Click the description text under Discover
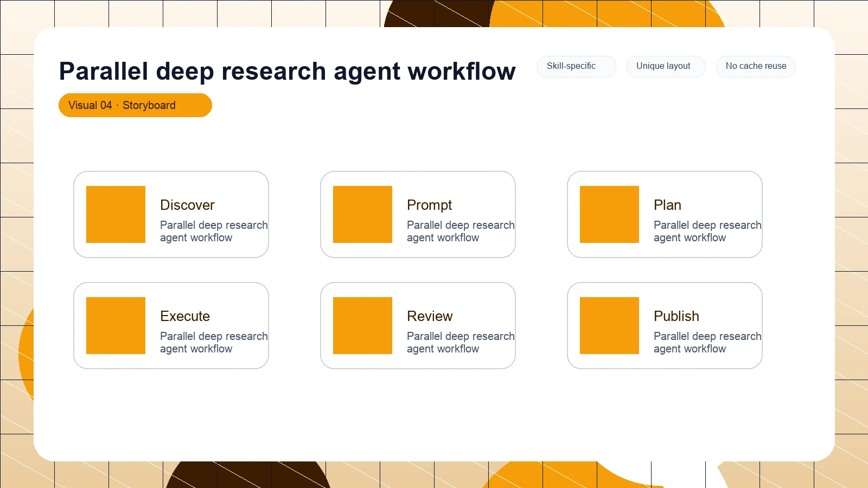This screenshot has width=868, height=488. [214, 232]
